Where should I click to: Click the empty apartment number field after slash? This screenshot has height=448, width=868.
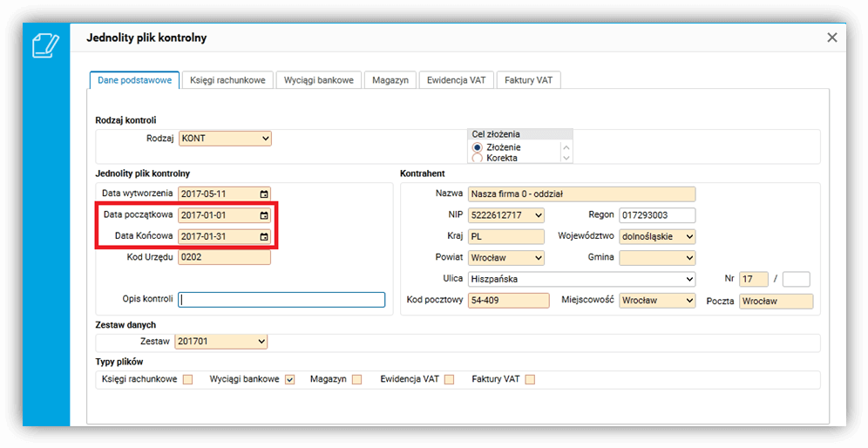click(796, 279)
